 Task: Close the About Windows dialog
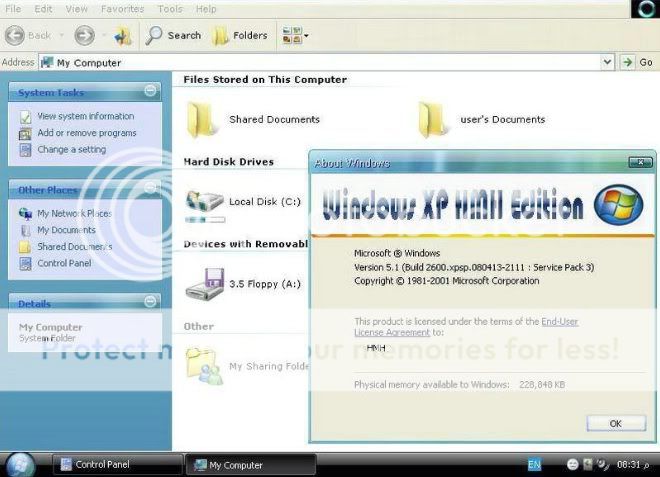[x=640, y=162]
